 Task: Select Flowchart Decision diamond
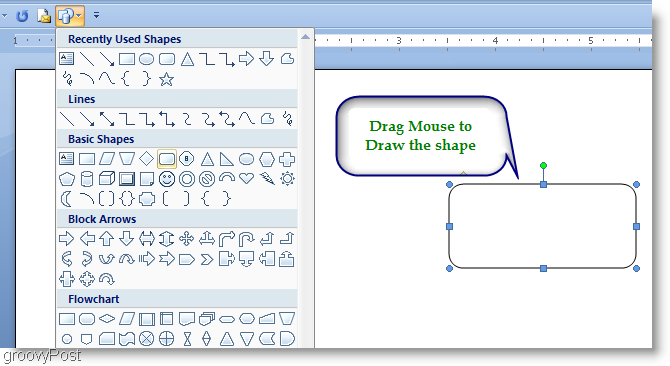(x=107, y=319)
